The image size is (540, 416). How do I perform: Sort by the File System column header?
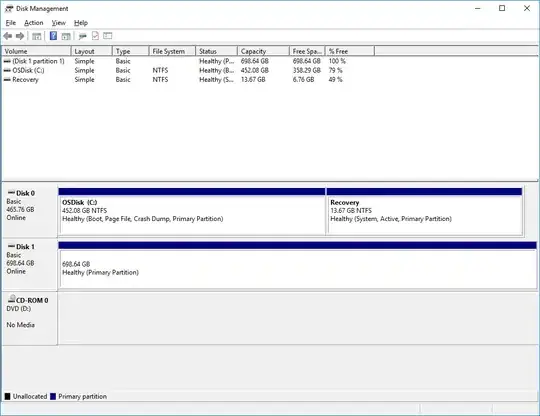tap(172, 51)
